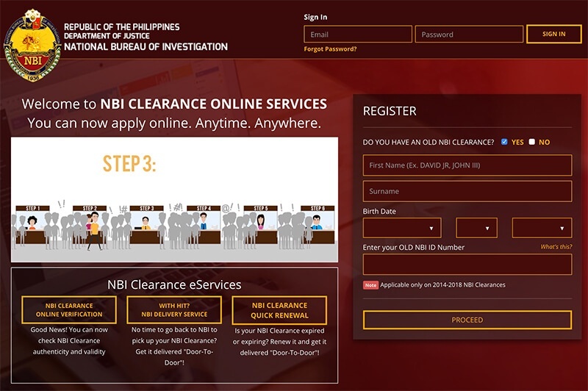The image size is (588, 391).
Task: Open the middle Birth Date dropdown
Action: point(476,228)
